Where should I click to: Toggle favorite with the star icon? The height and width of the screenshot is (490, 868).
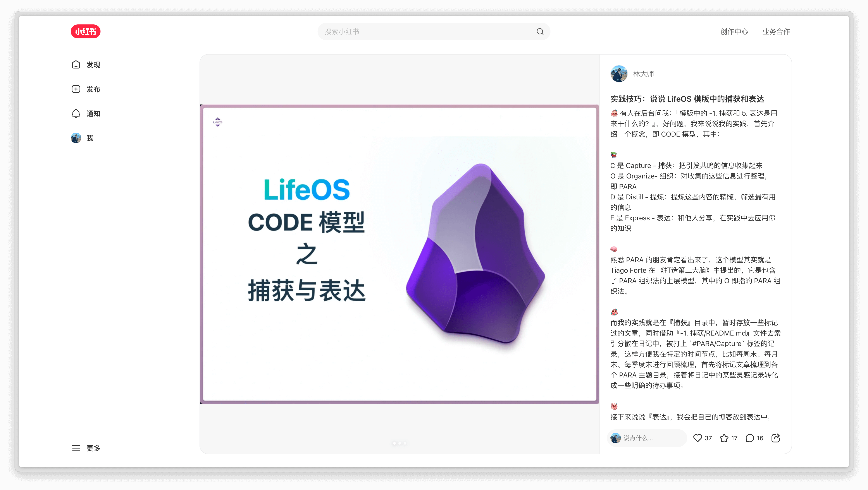pyautogui.click(x=724, y=438)
